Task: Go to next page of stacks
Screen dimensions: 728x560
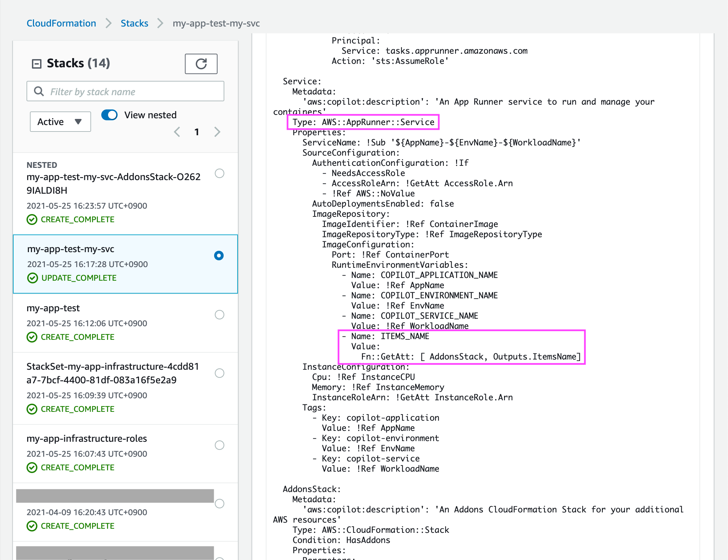Action: [217, 132]
